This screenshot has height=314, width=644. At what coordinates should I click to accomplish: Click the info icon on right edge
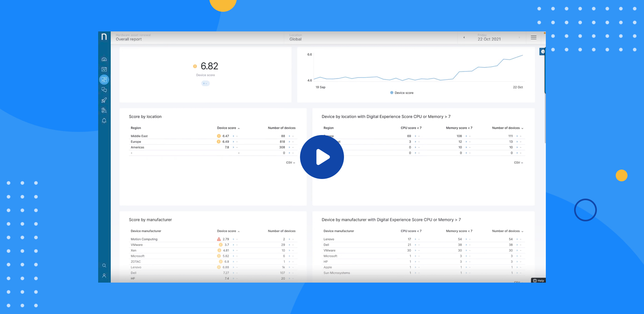pos(543,51)
